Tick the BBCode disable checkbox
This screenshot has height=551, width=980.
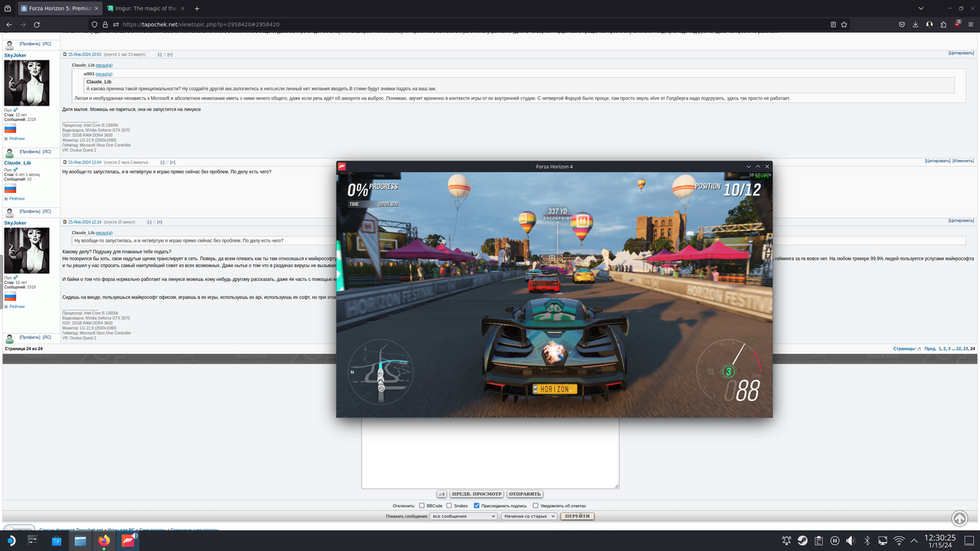click(421, 506)
